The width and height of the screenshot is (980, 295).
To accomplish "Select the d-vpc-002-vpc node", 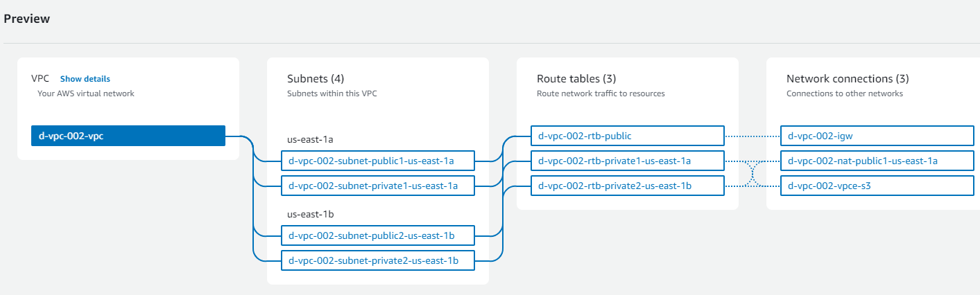I will click(128, 136).
